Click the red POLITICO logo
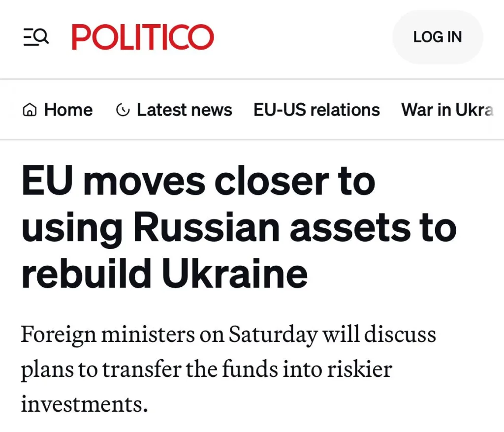 tap(143, 37)
